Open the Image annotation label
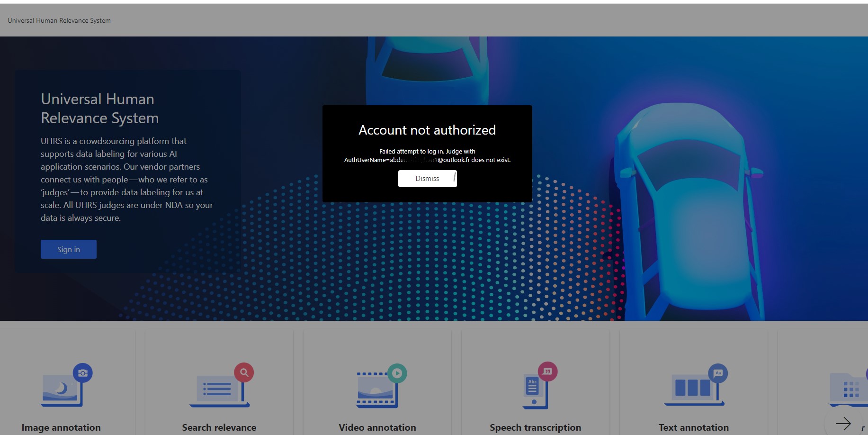Viewport: 868px width, 435px height. click(61, 427)
